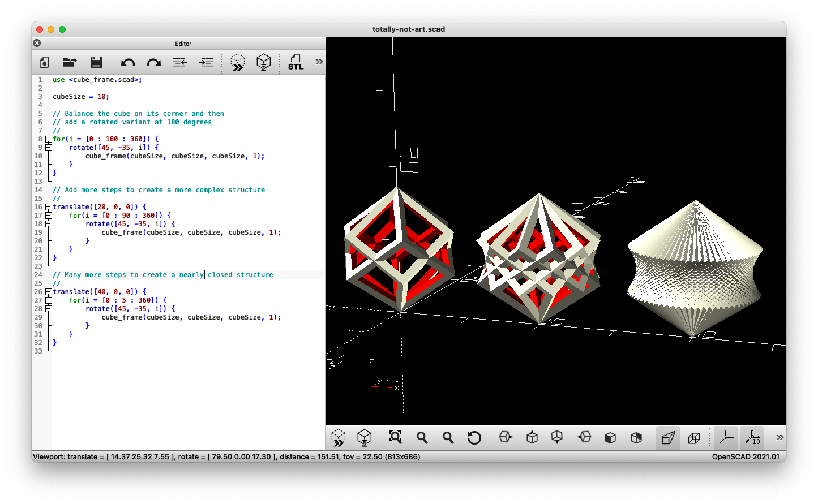Redo the last undone edit
Image resolution: width=818 pixels, height=504 pixels.
pos(154,62)
